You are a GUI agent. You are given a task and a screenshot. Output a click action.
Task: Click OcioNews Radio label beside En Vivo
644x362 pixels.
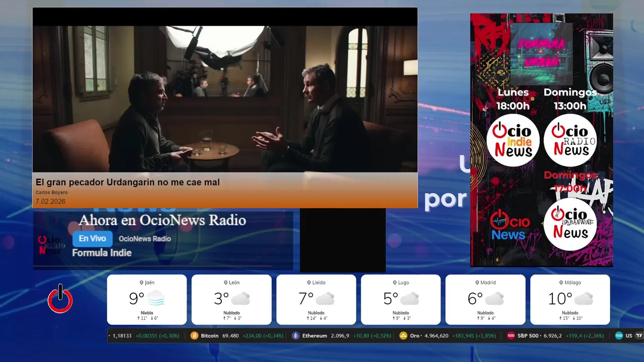pos(145,239)
